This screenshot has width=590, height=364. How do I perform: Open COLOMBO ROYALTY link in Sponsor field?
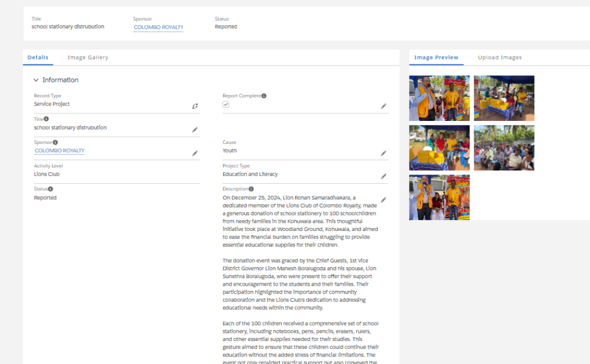pos(59,150)
